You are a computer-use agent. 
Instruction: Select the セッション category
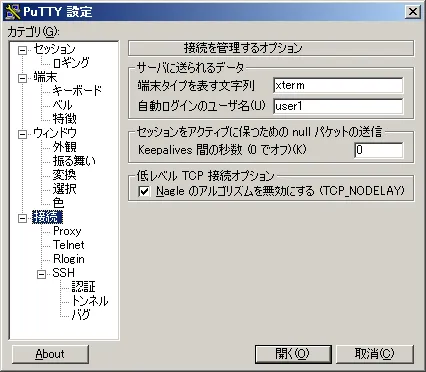pos(54,49)
